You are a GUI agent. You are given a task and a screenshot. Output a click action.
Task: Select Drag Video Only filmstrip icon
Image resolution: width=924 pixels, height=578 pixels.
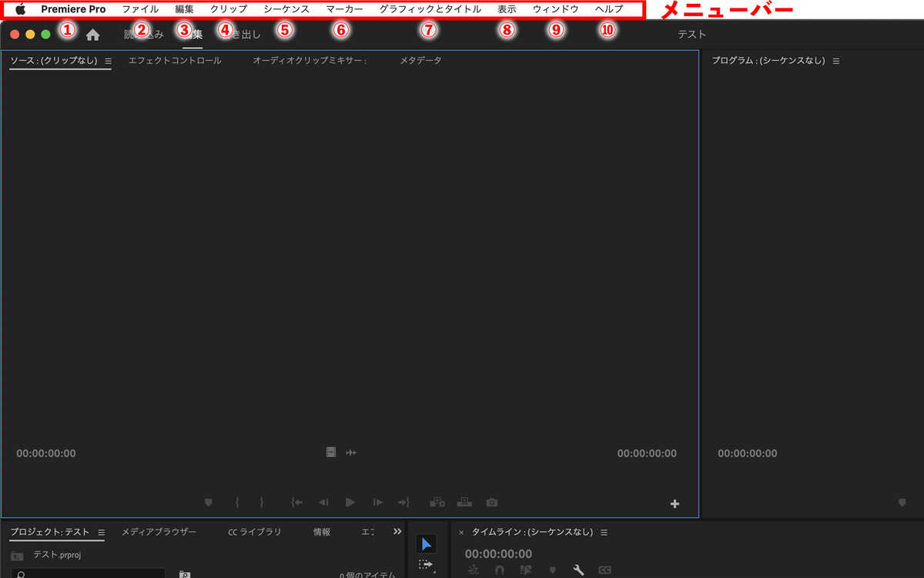pos(331,452)
